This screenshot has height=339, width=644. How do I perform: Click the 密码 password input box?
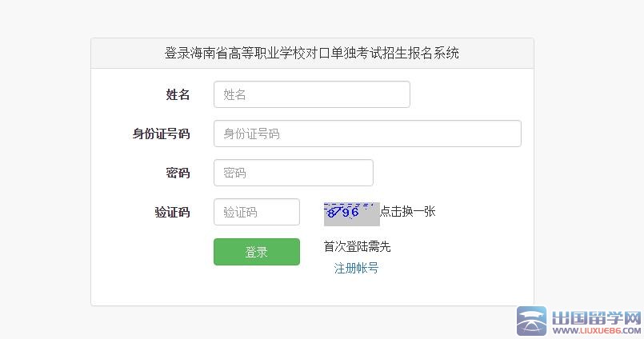[x=293, y=173]
